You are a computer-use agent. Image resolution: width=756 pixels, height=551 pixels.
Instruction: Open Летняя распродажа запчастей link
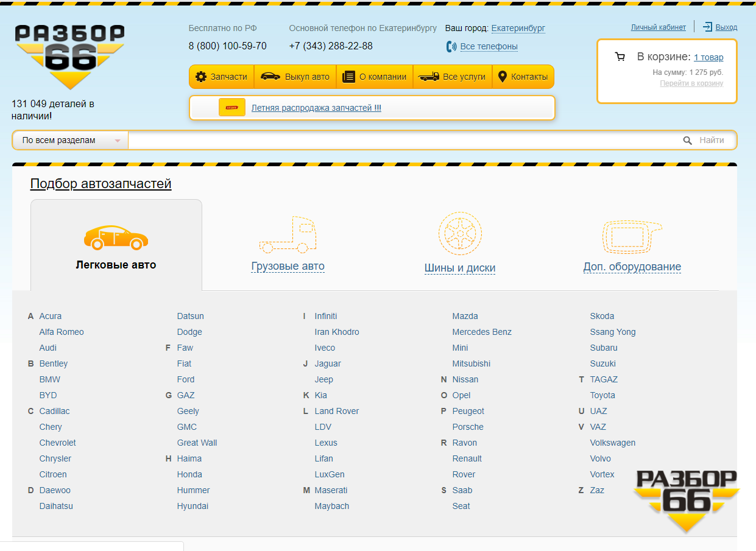coord(316,108)
